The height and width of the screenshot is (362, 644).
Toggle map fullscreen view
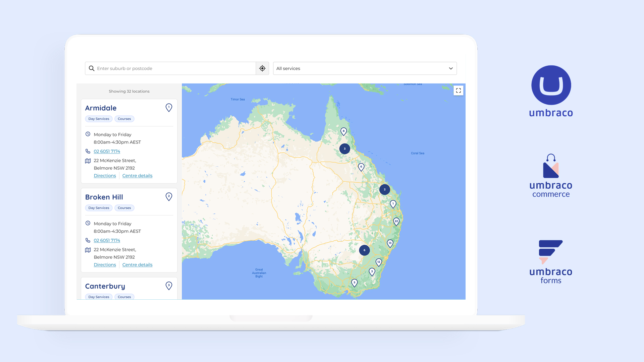pos(458,90)
